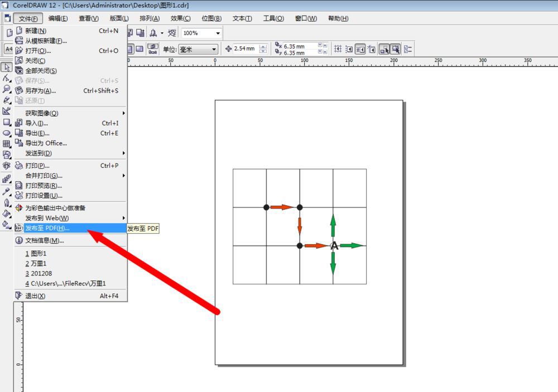Image resolution: width=558 pixels, height=392 pixels.
Task: Toggle snap to guidelines button
Action: pos(349,49)
